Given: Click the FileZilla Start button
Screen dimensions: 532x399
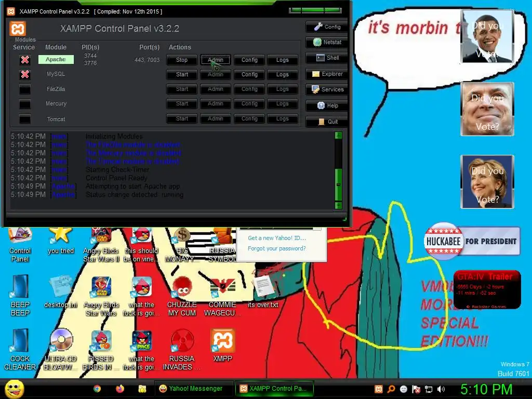Looking at the screenshot, I should (181, 89).
